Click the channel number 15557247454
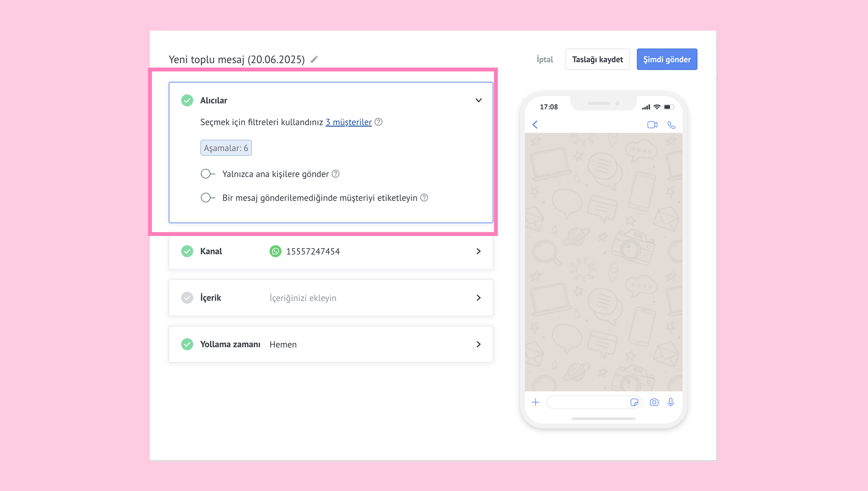 pos(313,251)
